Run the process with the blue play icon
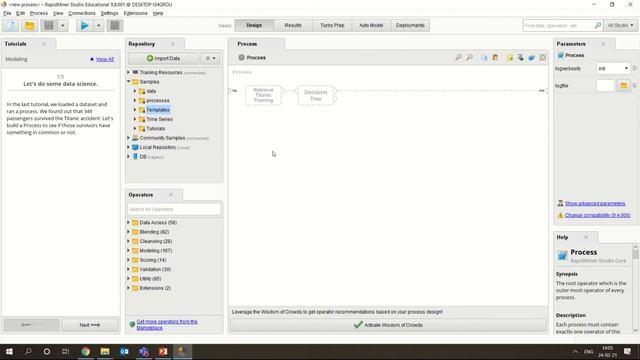Viewport: 640px width, 360px height. pos(84,26)
